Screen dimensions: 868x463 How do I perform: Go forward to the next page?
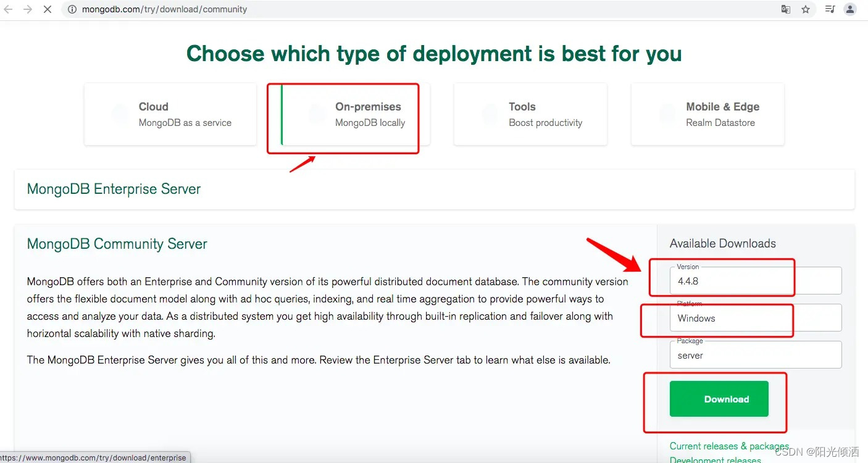coord(28,9)
